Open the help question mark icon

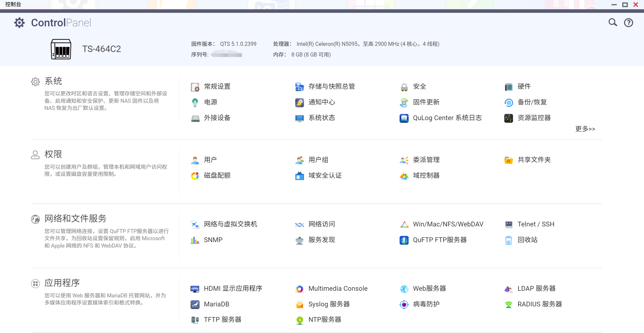point(628,23)
